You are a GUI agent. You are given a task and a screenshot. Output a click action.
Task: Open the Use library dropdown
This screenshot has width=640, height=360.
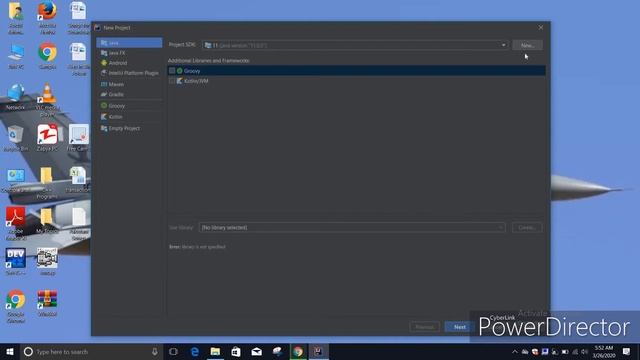coord(352,227)
